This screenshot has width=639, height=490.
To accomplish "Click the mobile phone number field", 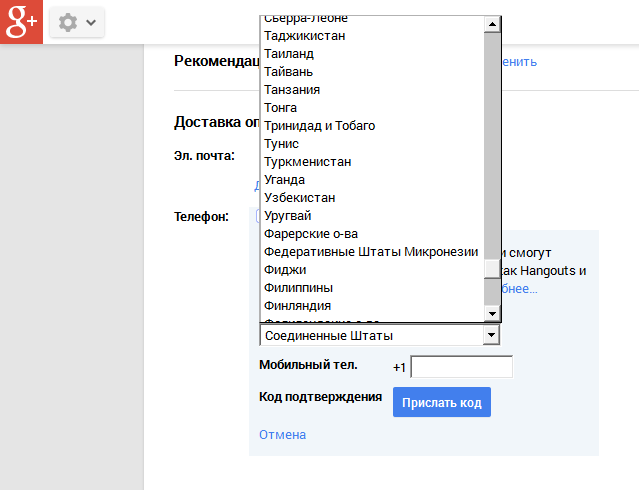I will point(461,367).
